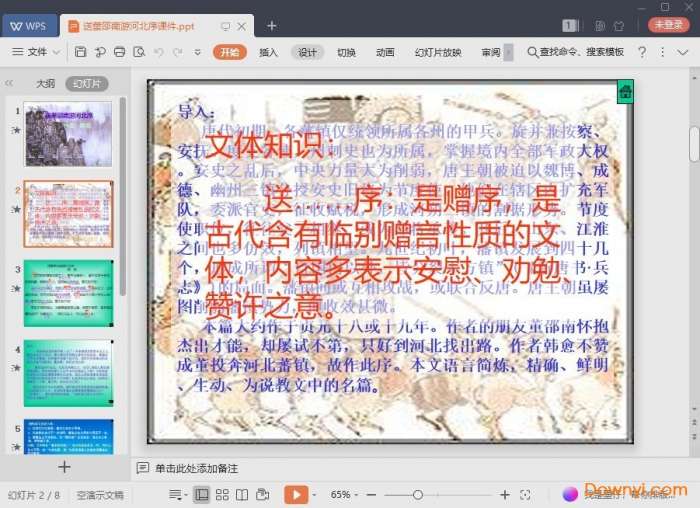Select slide 3 thumbnail in panel
700x508 pixels.
point(69,292)
